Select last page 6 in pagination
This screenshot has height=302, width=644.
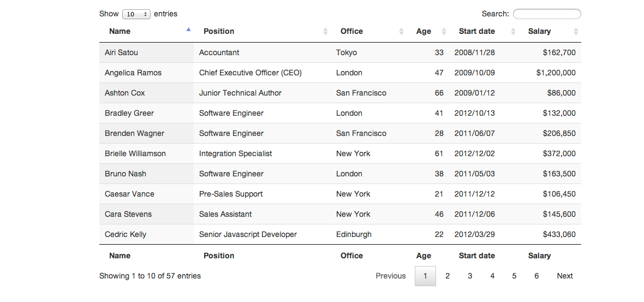click(x=536, y=276)
